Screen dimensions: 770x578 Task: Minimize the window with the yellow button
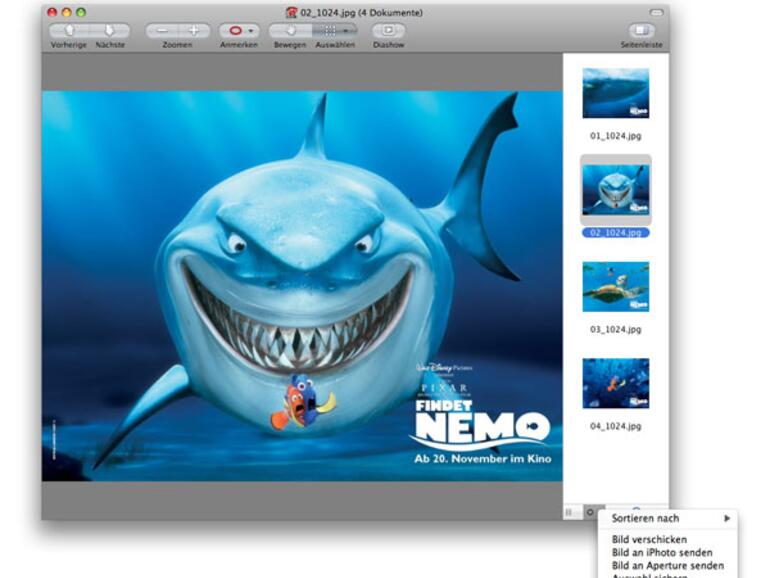pyautogui.click(x=66, y=12)
